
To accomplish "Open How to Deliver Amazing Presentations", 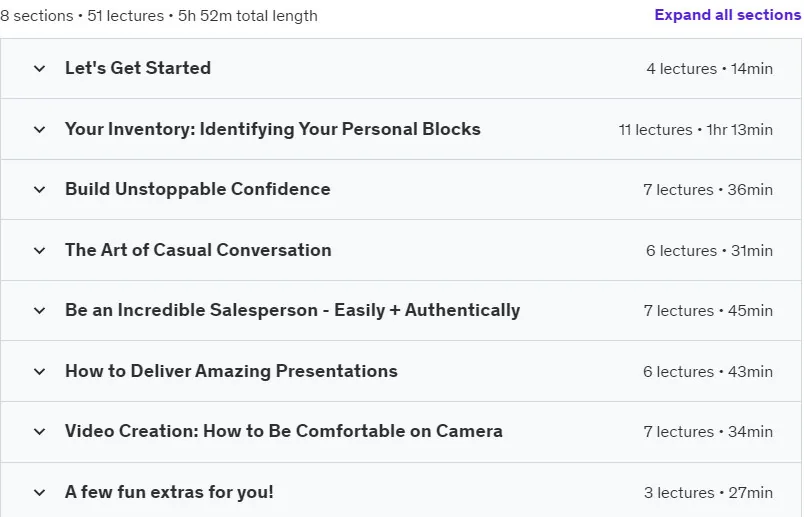I will (x=231, y=371).
